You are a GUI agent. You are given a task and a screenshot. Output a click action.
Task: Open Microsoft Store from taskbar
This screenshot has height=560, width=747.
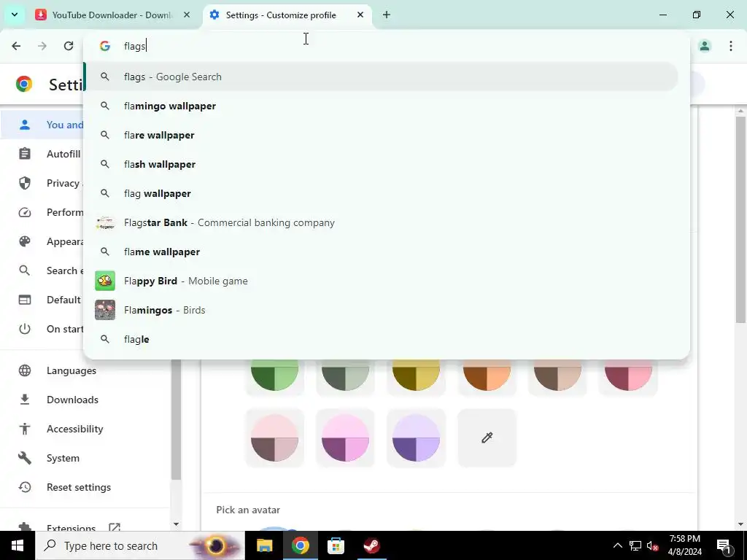(x=336, y=545)
